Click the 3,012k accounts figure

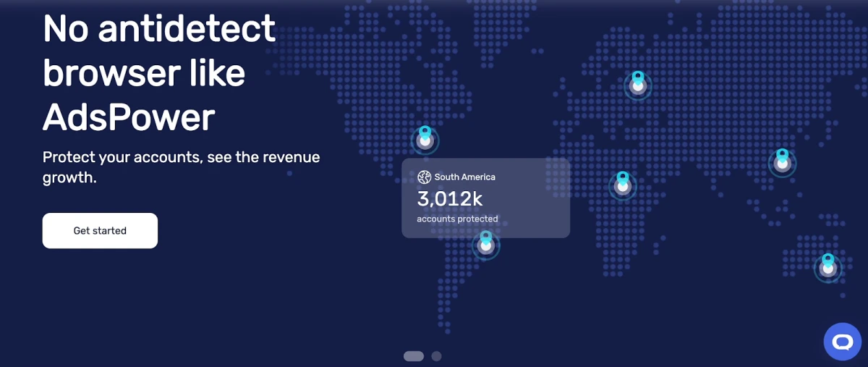pyautogui.click(x=450, y=198)
